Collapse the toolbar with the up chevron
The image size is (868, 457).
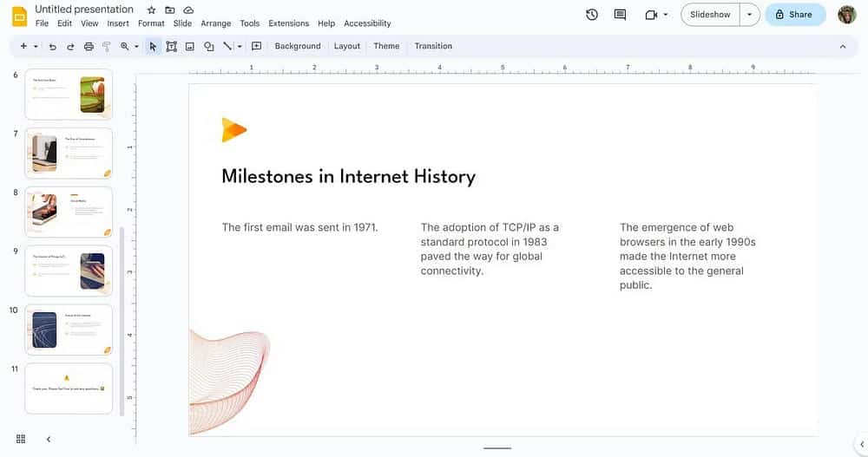click(842, 46)
